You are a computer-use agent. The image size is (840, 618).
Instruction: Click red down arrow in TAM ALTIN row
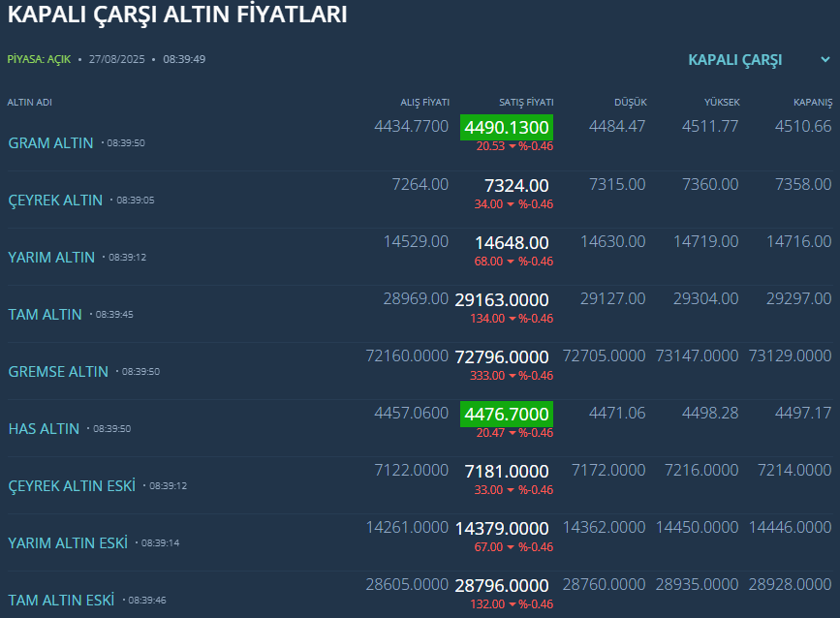click(x=513, y=319)
